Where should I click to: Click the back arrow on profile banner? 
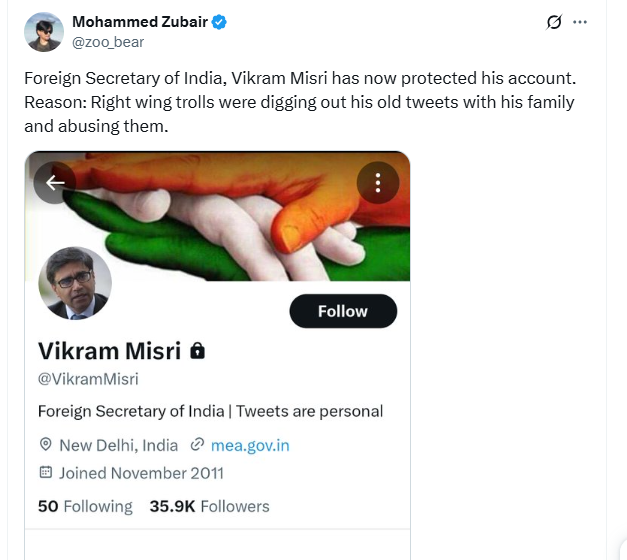coord(55,183)
